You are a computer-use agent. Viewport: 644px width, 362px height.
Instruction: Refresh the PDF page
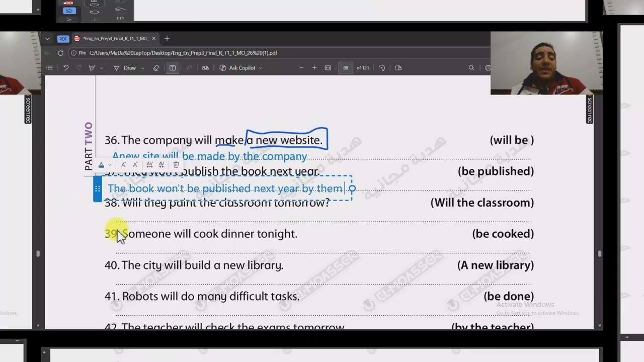(60, 53)
